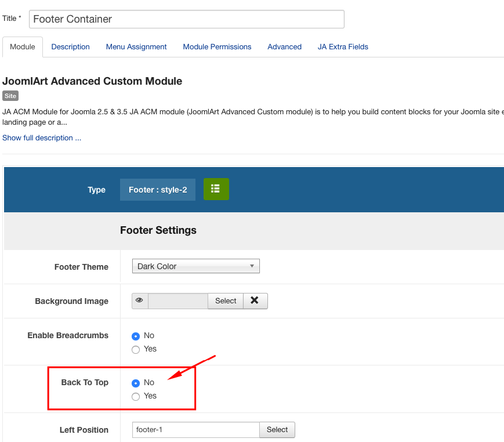Image resolution: width=504 pixels, height=442 pixels.
Task: Open the Footer : style-2 type selector
Action: point(158,190)
